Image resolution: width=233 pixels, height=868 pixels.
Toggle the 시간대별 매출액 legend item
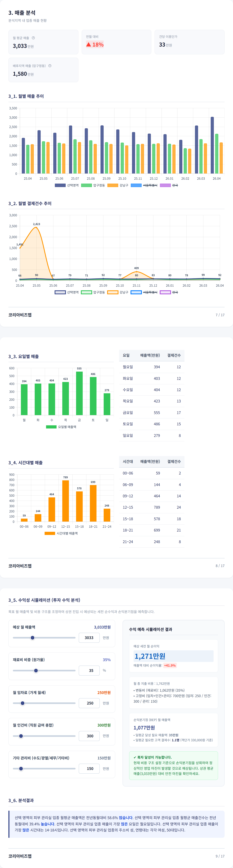[x=61, y=533]
